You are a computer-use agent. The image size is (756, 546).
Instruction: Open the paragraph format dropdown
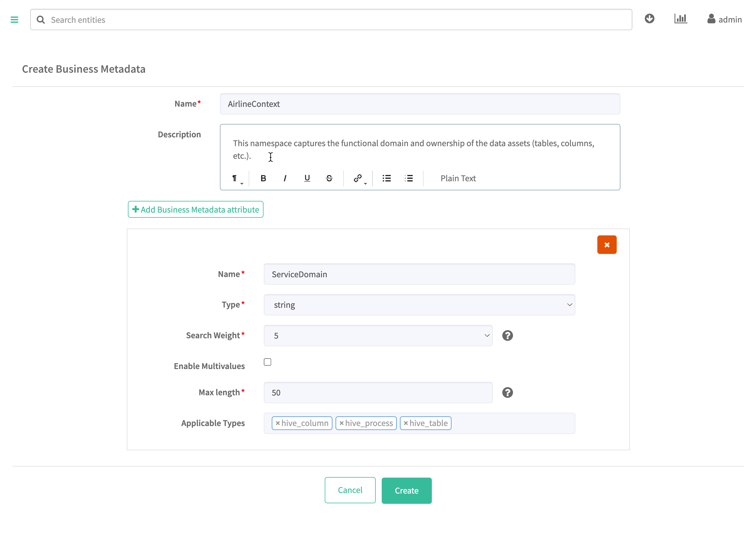(237, 178)
